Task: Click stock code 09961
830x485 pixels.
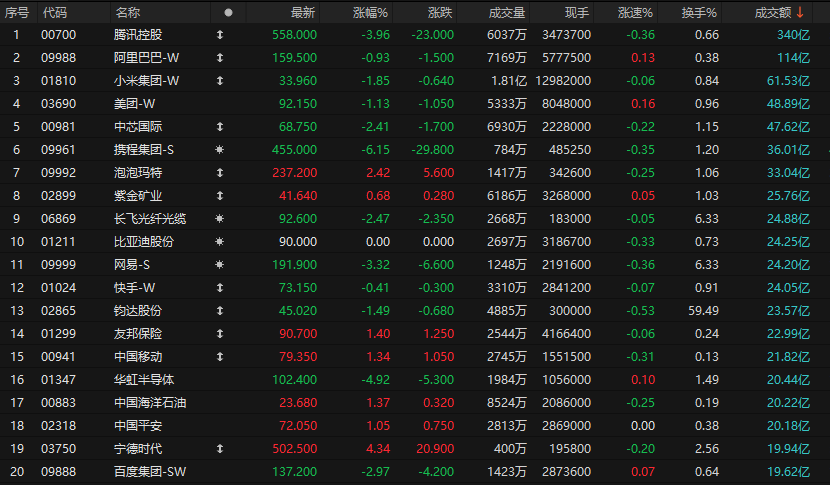Action: point(59,150)
